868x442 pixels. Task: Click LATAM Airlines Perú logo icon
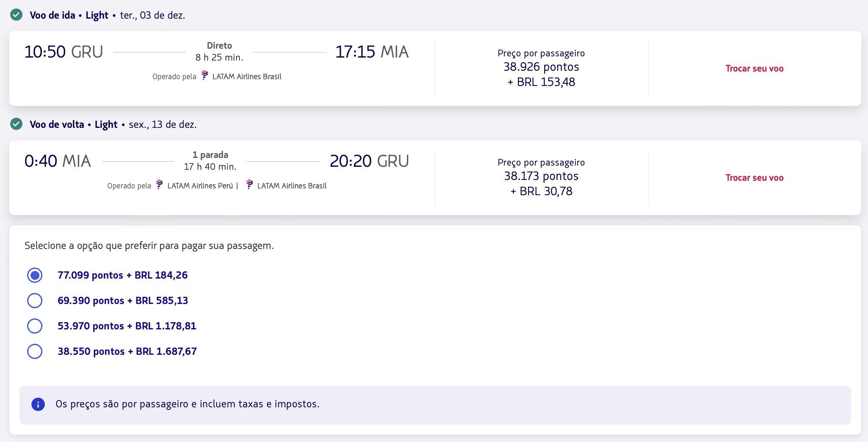(159, 185)
